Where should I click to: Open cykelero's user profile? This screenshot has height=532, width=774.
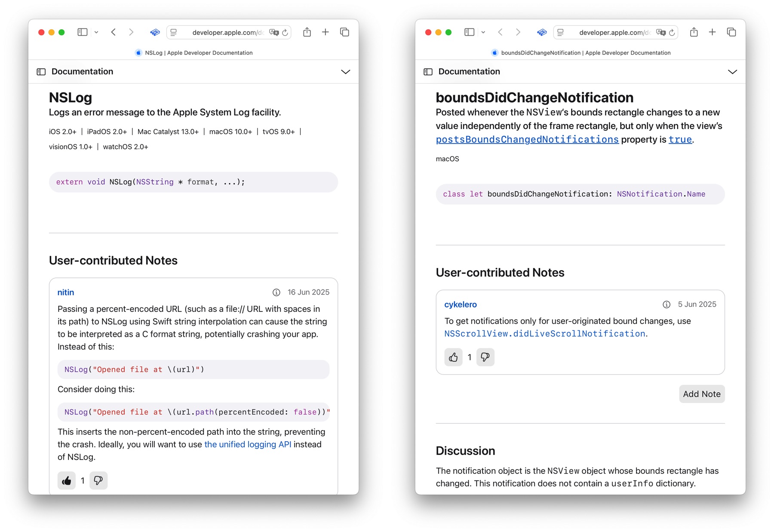click(461, 304)
